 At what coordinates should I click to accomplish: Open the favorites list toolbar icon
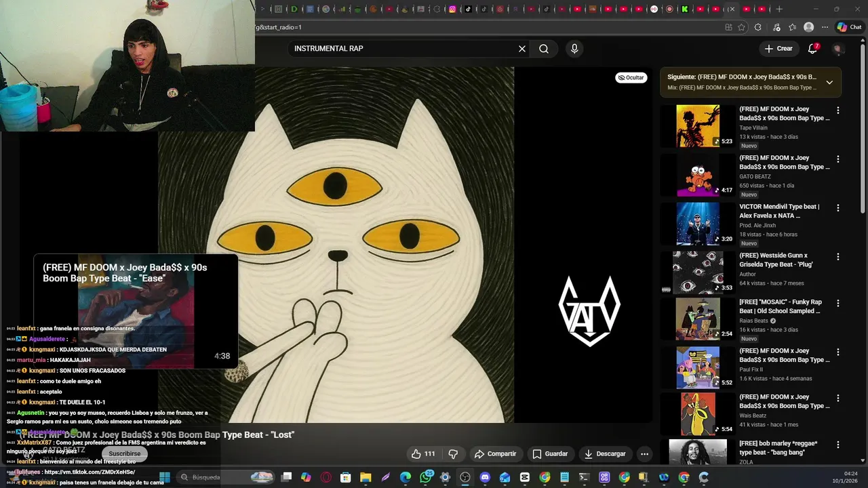click(792, 27)
